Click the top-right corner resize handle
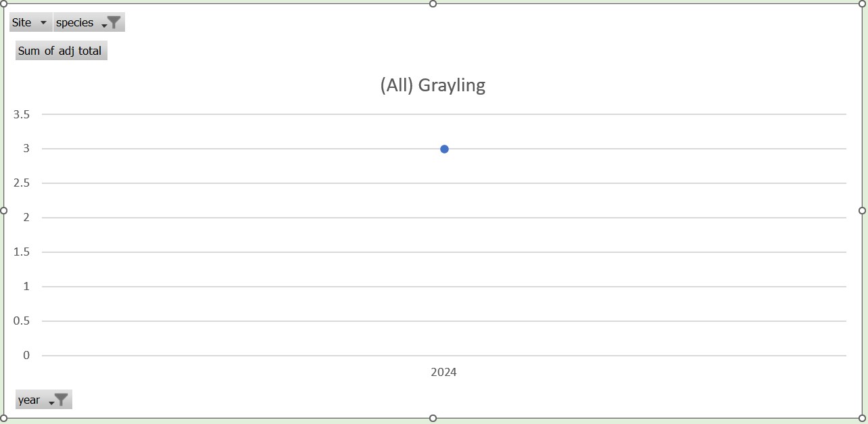Viewport: 868px width, 424px height. (x=862, y=3)
